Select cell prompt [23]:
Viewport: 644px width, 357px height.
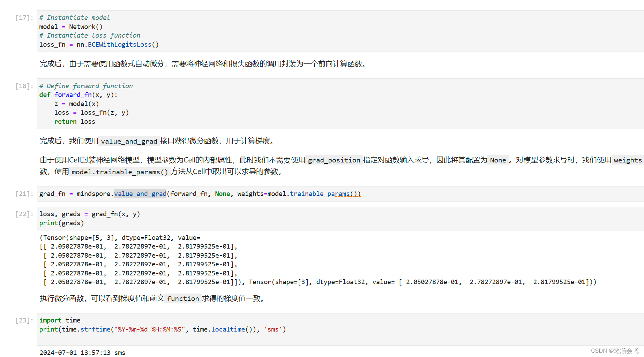pyautogui.click(x=24, y=320)
